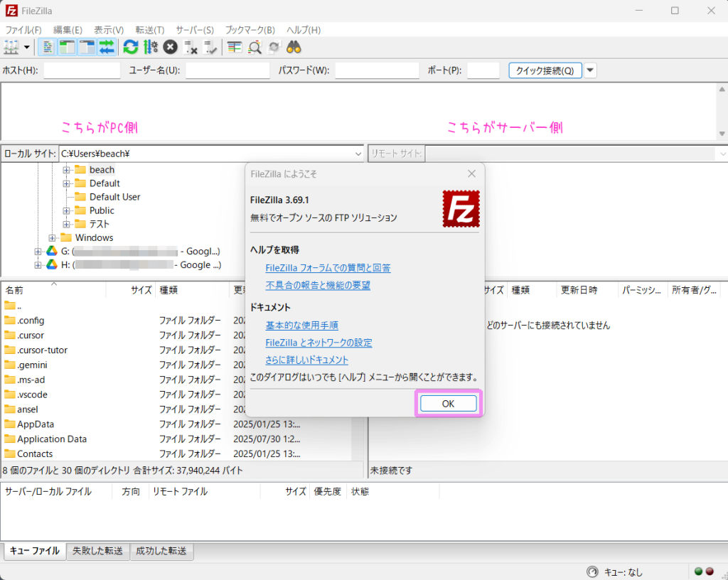Viewport: 728px width, 580px height.
Task: Click the .vscode folder icon in file list
Action: (x=10, y=394)
